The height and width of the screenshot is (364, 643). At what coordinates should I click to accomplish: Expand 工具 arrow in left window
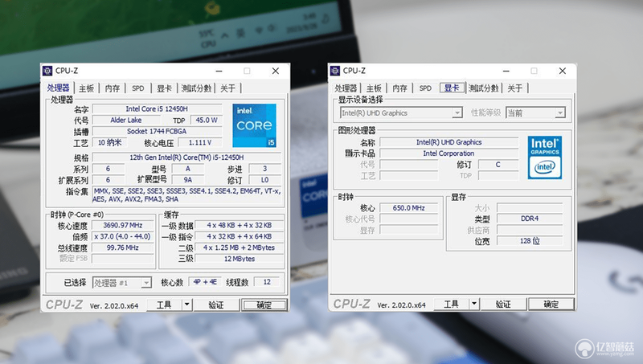point(187,305)
